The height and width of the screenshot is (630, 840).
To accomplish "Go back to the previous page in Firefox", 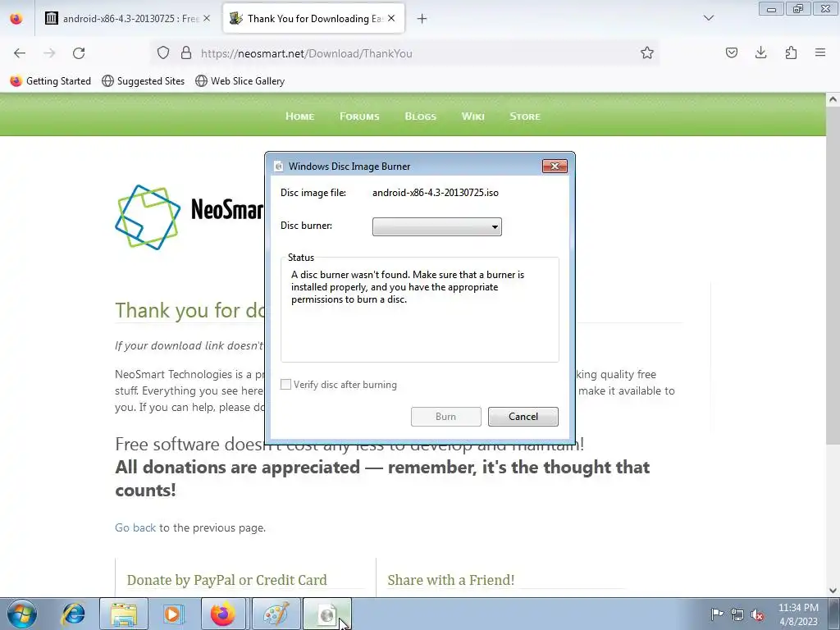I will [20, 53].
